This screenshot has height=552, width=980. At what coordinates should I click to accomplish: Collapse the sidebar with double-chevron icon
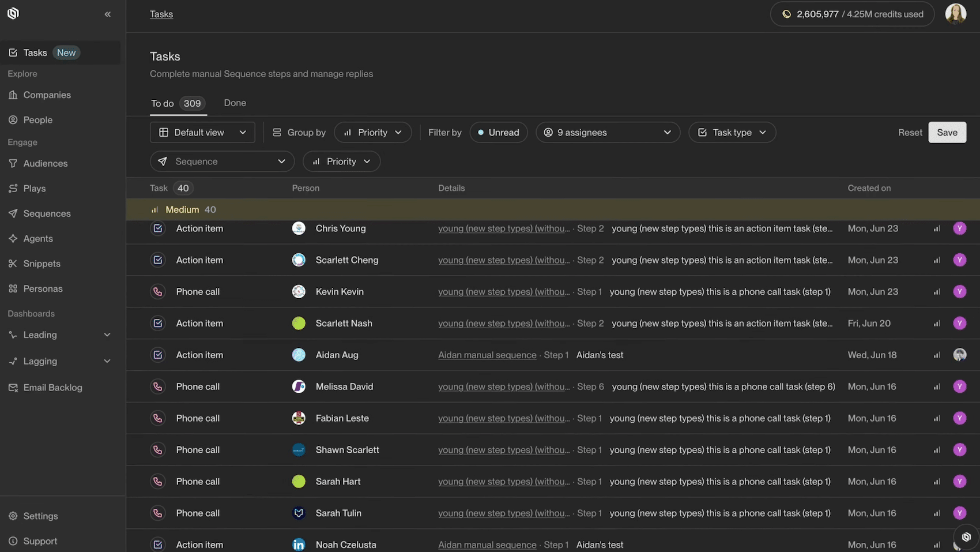point(108,14)
